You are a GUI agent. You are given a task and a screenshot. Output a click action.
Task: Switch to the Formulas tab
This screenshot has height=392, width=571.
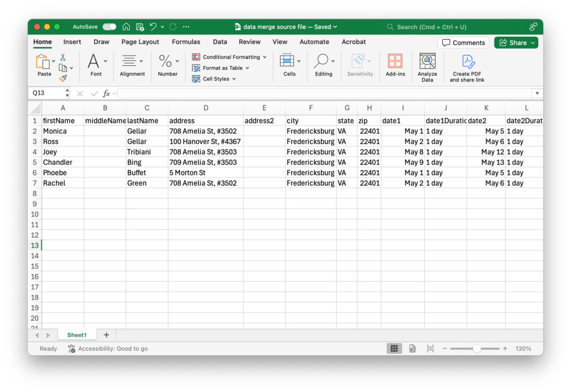tap(186, 42)
